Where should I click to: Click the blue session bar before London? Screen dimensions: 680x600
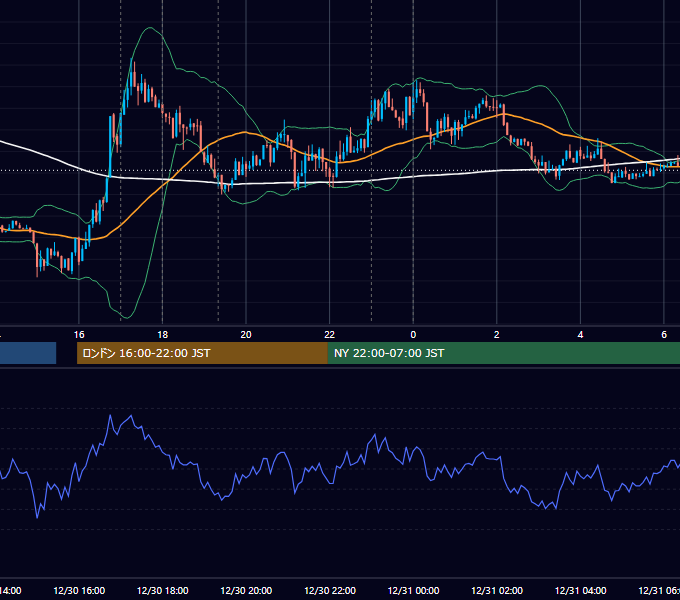click(28, 353)
